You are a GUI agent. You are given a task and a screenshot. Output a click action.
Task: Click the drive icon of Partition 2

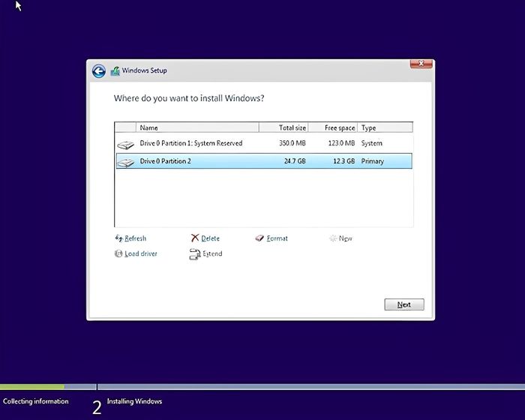125,163
